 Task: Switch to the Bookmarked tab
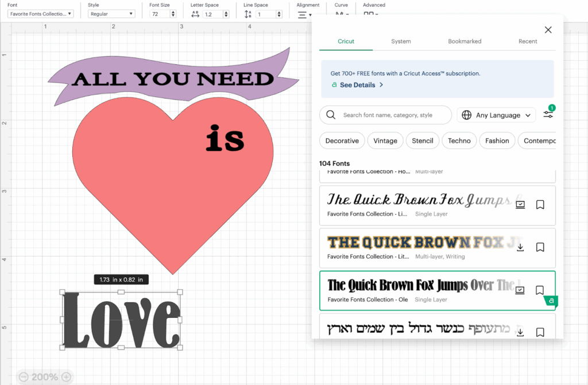pos(465,41)
